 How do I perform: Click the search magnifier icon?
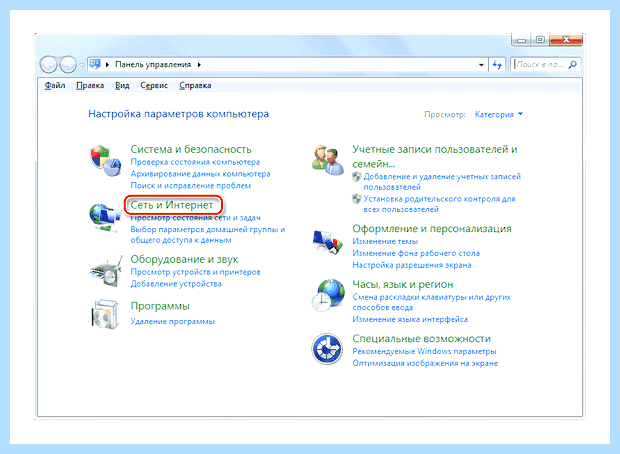(x=572, y=64)
